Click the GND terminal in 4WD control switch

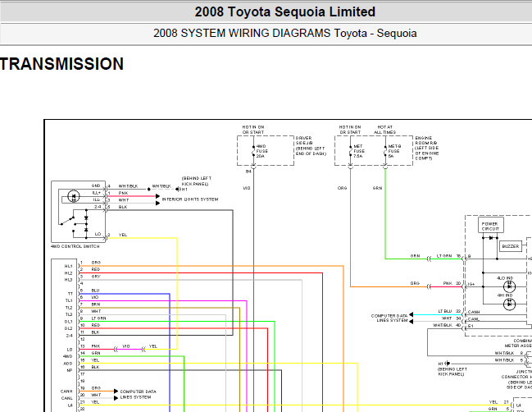click(x=96, y=185)
